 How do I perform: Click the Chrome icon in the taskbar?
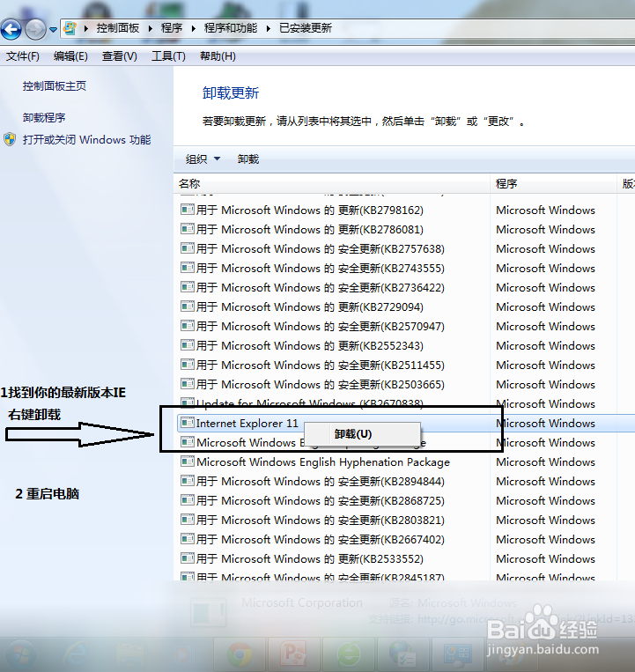click(x=240, y=654)
